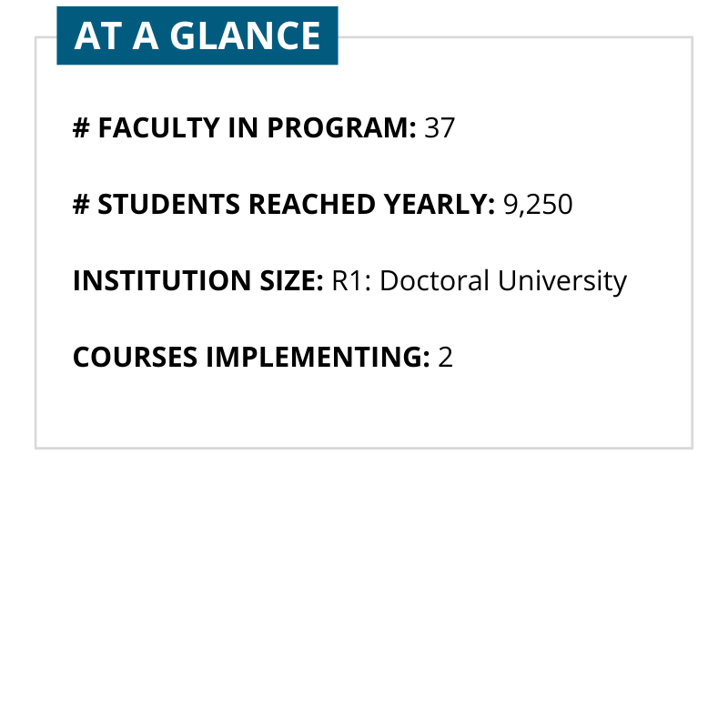
Task: Select the faculty count value 37
Action: coord(440,128)
